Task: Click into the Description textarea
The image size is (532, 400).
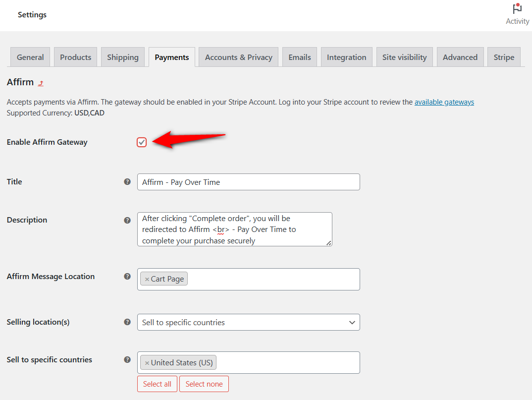Action: 234,229
